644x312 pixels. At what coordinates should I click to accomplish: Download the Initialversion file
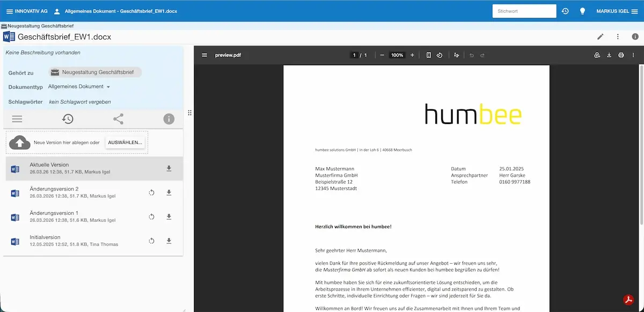[169, 241]
